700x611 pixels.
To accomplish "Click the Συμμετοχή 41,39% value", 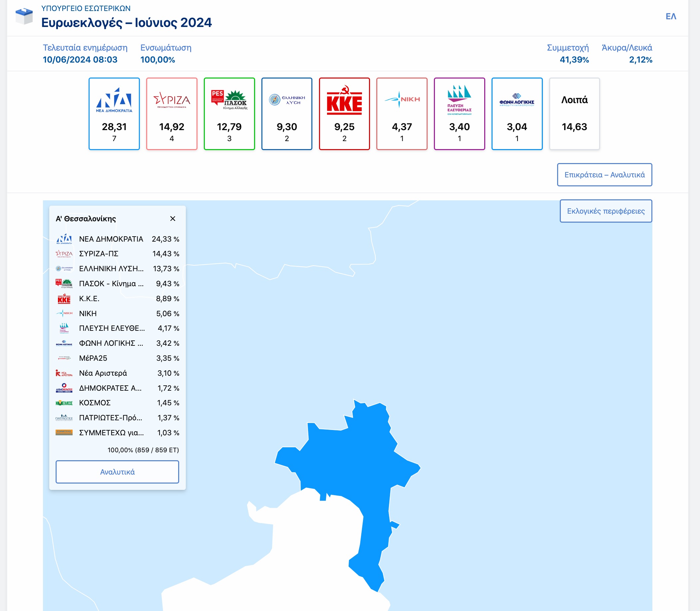I will tap(574, 60).
